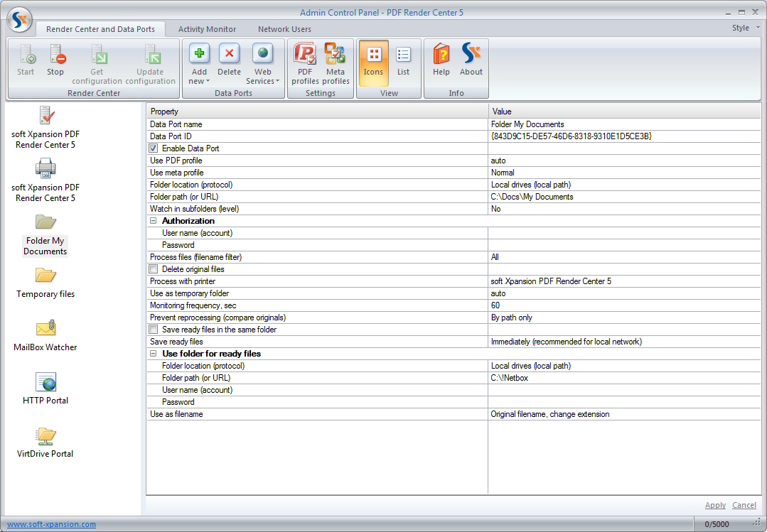The width and height of the screenshot is (767, 532).
Task: Check Save ready files in the same folder
Action: (x=153, y=330)
